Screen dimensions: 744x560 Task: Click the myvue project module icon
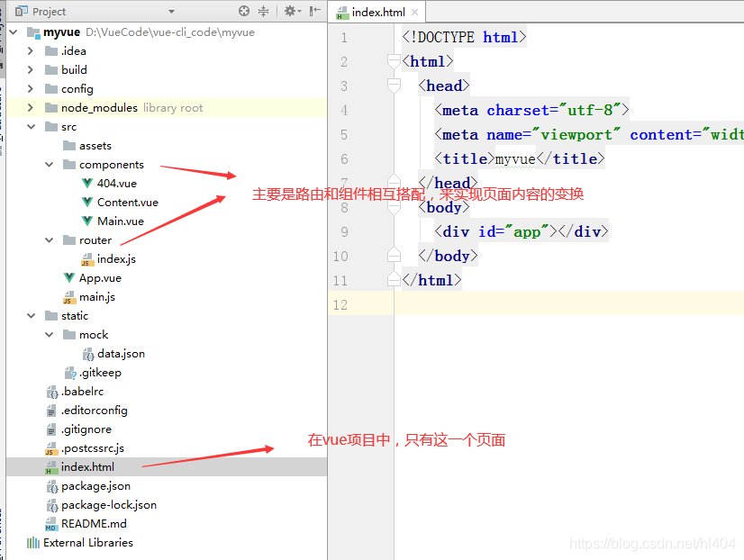tap(33, 32)
